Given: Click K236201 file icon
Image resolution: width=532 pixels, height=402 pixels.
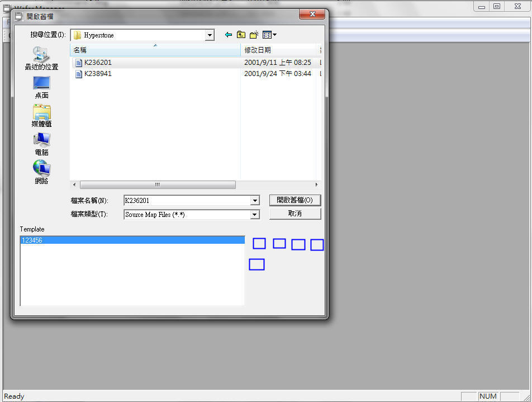Looking at the screenshot, I should tap(79, 63).
